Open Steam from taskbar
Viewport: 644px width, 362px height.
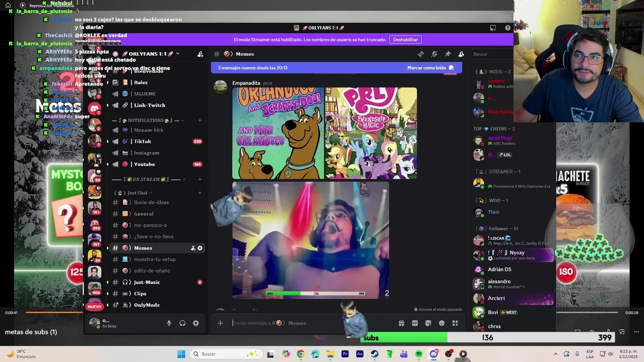coord(375,354)
